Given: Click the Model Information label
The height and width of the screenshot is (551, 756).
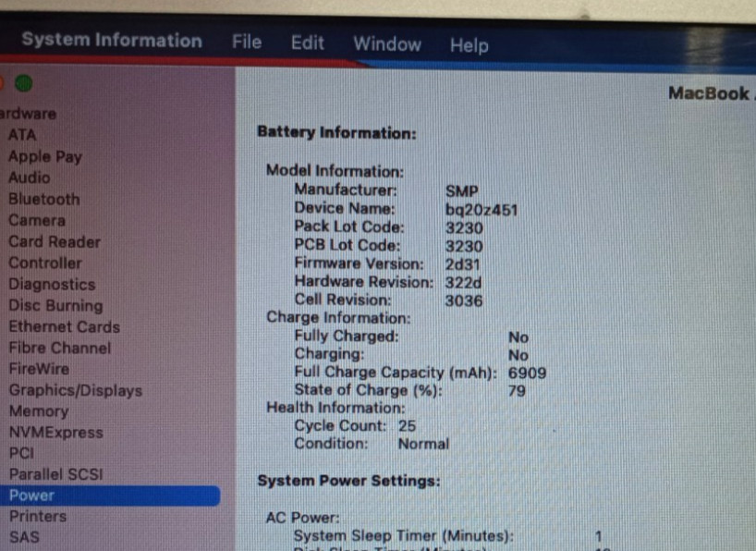Looking at the screenshot, I should (x=335, y=170).
